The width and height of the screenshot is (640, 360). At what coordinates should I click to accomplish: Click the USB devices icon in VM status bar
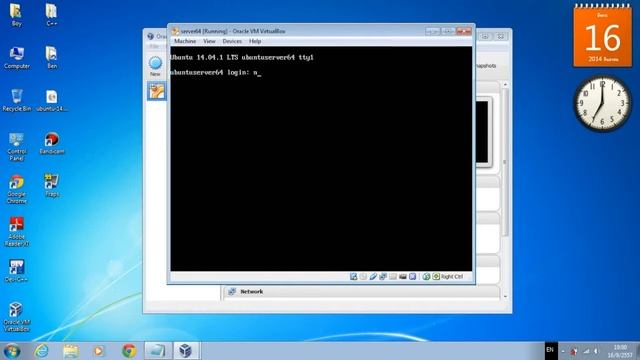[373, 276]
